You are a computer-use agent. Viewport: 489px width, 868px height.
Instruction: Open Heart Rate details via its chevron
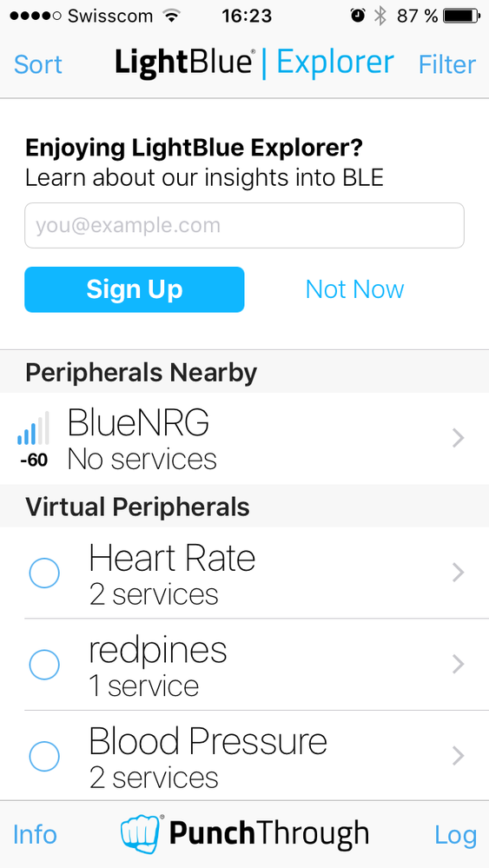(x=458, y=573)
